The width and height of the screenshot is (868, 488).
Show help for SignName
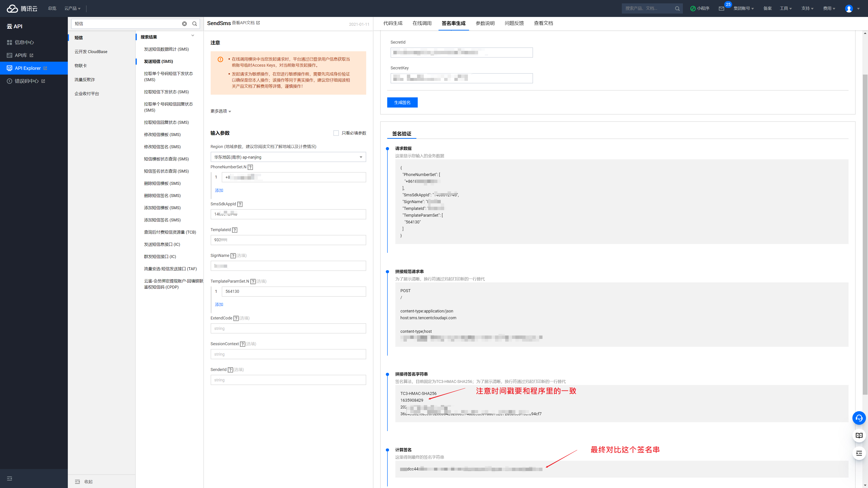tap(233, 256)
